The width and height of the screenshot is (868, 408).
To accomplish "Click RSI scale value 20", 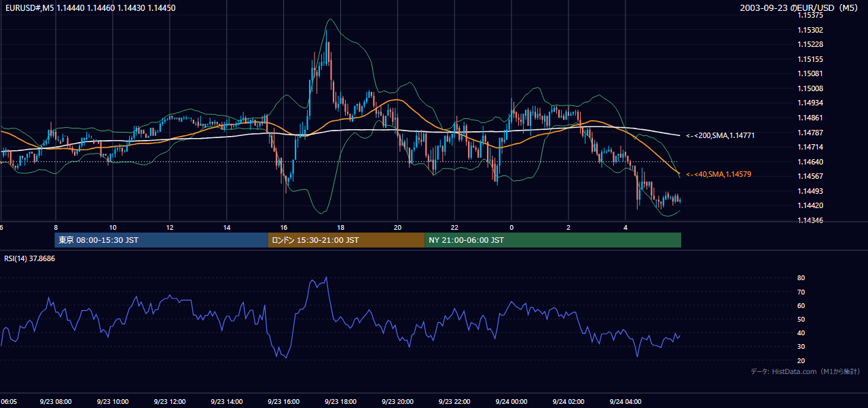I will (801, 360).
